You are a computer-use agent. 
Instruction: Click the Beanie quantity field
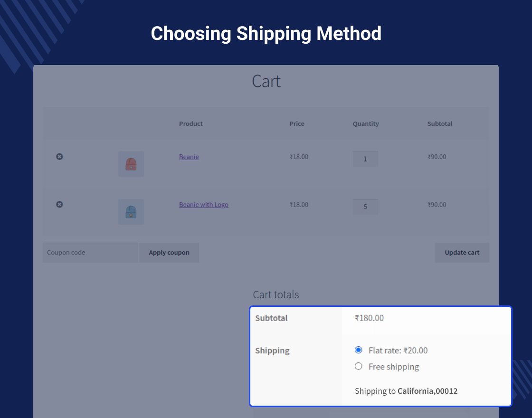(x=365, y=159)
